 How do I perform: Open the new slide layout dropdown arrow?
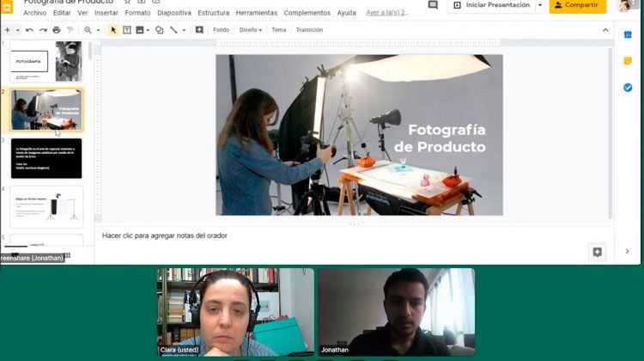click(17, 30)
